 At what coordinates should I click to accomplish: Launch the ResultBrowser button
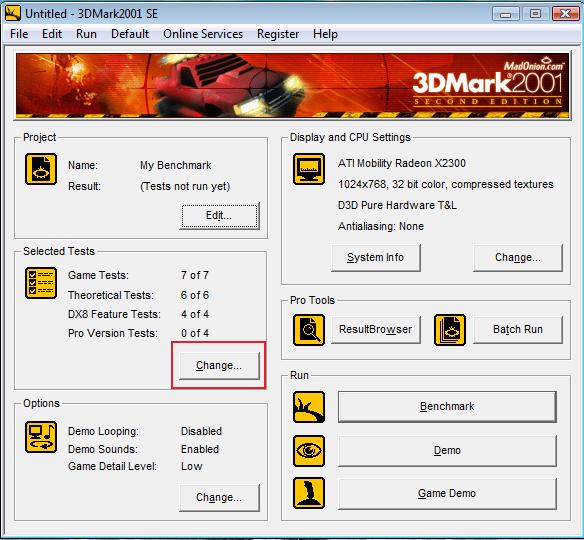(376, 330)
